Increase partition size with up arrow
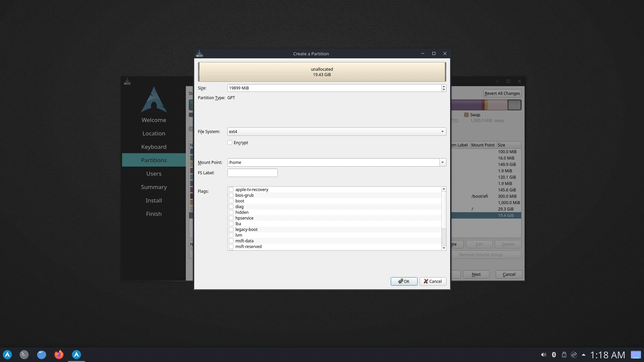 [444, 86]
